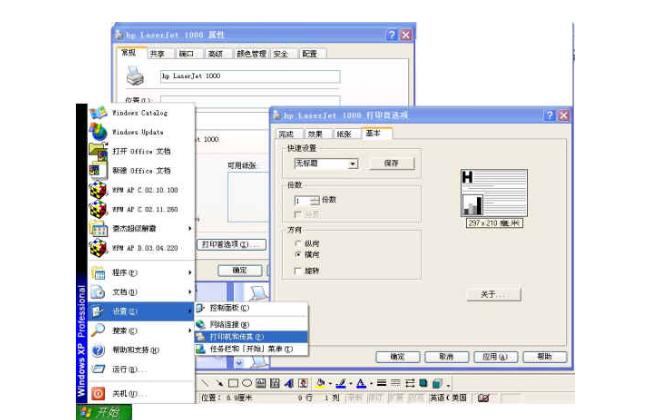The image size is (652, 420).
Task: Select the Line drawing tool
Action: tap(205, 383)
